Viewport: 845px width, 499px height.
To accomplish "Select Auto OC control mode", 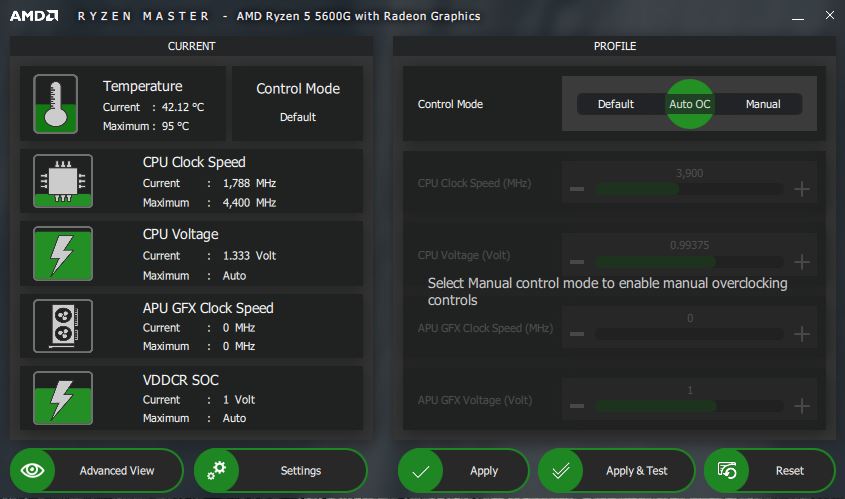I will [690, 104].
